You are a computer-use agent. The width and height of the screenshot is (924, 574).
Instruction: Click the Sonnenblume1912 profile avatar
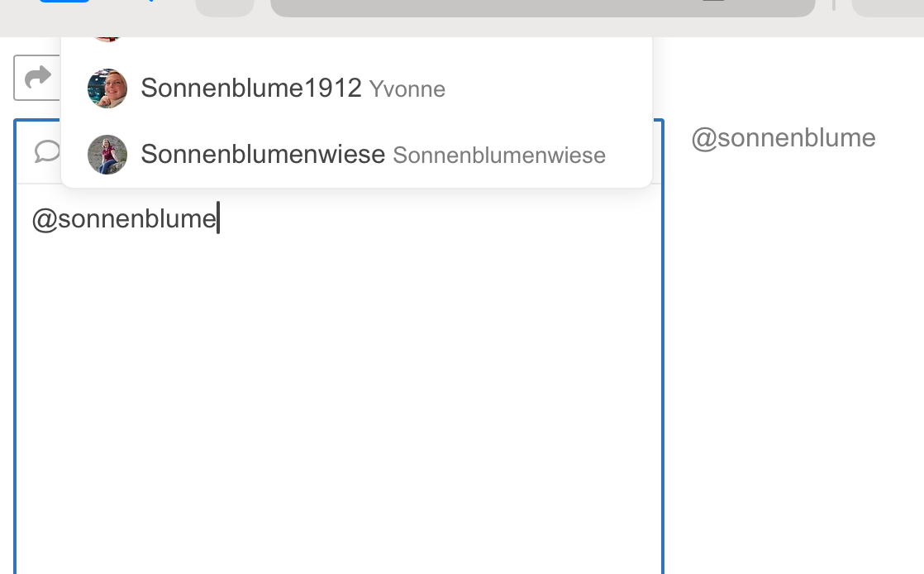pyautogui.click(x=107, y=88)
